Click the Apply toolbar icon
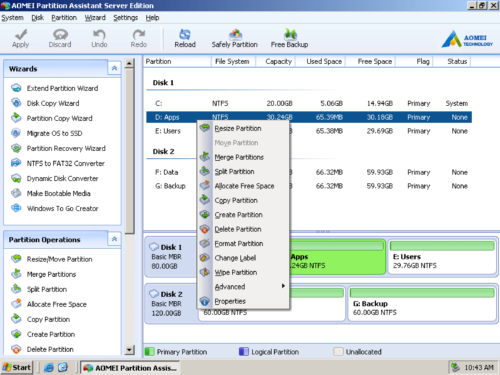Image resolution: width=500 pixels, height=375 pixels. 21,38
